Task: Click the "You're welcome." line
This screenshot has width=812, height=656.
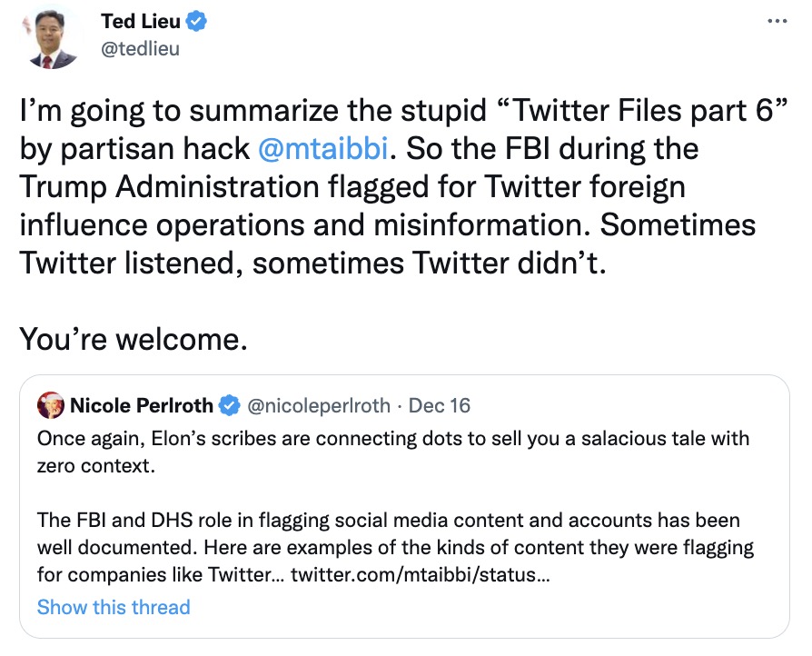Action: [x=134, y=340]
